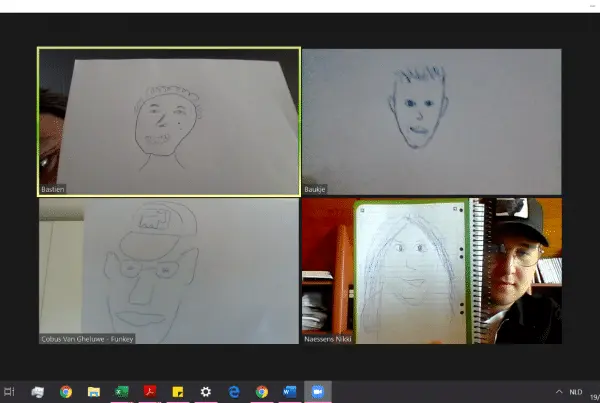Viewport: 600px width, 403px height.
Task: Open Task View from the taskbar
Action: [10, 392]
